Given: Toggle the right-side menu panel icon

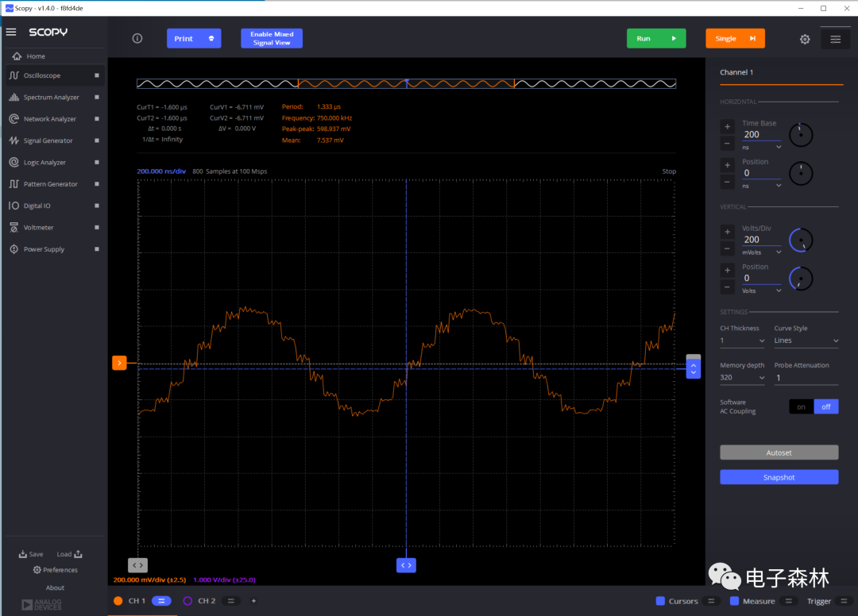Looking at the screenshot, I should coord(835,39).
